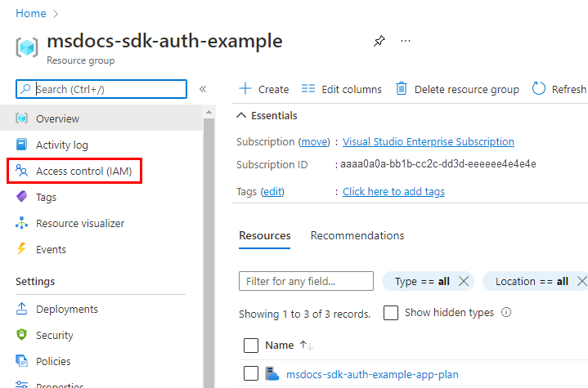The image size is (588, 388).
Task: Click Delete resource group
Action: coord(457,89)
